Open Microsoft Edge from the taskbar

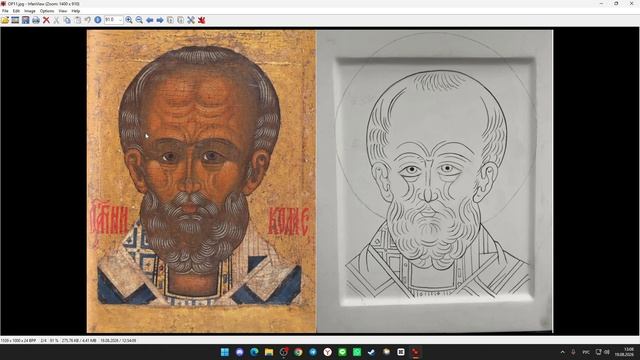pos(254,352)
